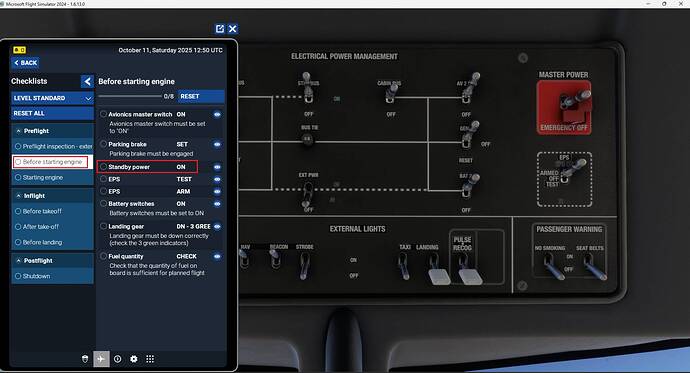Check off the Standby power item
690x373 pixels.
pos(103,167)
